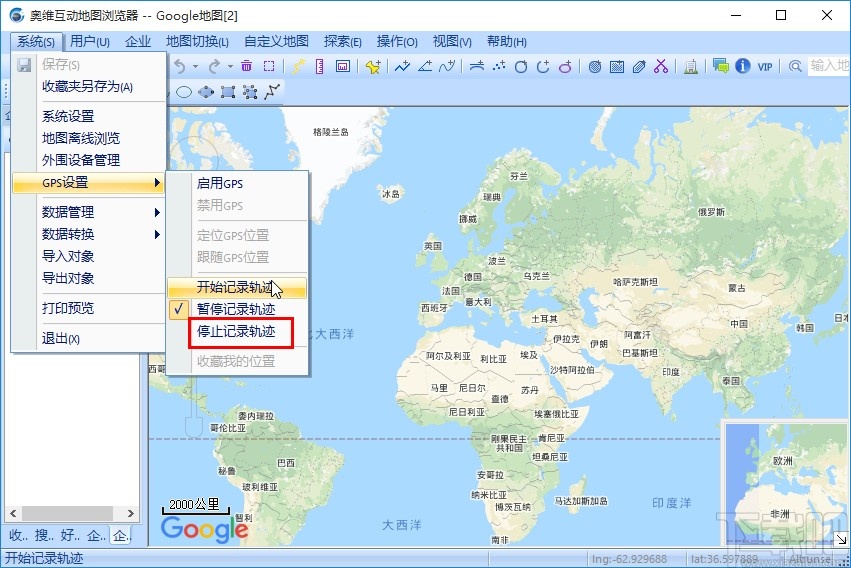The width and height of the screenshot is (851, 568).
Task: Click the arc with plus icon
Action: (477, 66)
